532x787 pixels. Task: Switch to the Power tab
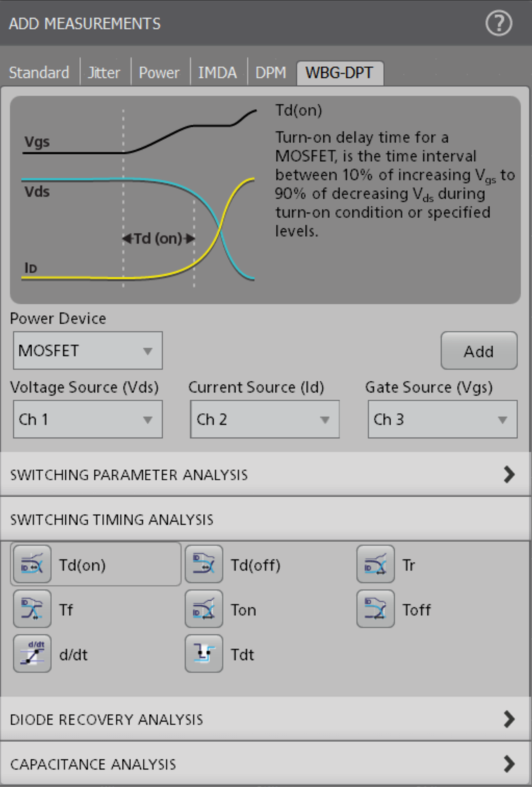click(x=159, y=73)
